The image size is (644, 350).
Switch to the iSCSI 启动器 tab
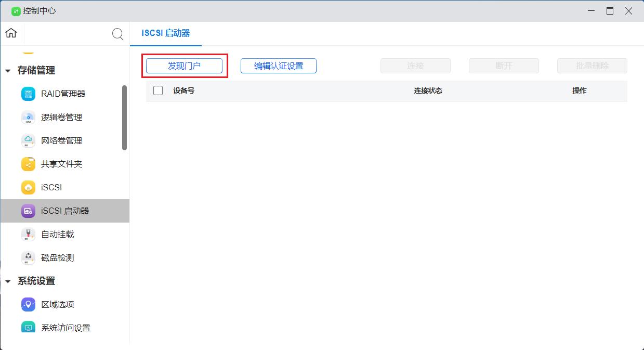[x=166, y=33]
